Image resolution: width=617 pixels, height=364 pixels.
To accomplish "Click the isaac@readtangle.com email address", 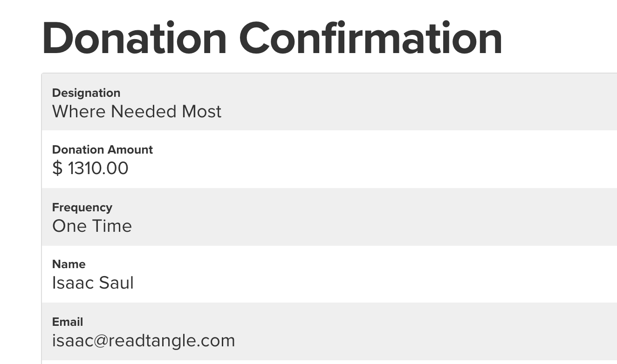I will (x=144, y=341).
